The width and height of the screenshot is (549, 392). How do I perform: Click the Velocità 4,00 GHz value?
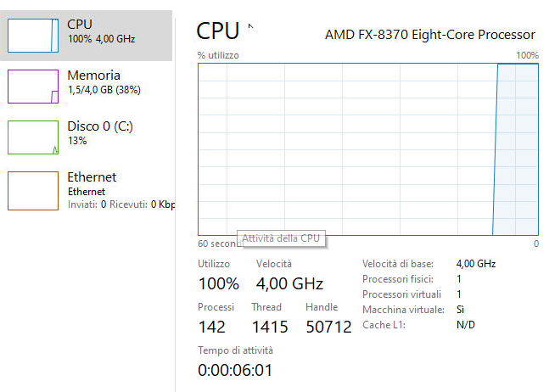289,283
